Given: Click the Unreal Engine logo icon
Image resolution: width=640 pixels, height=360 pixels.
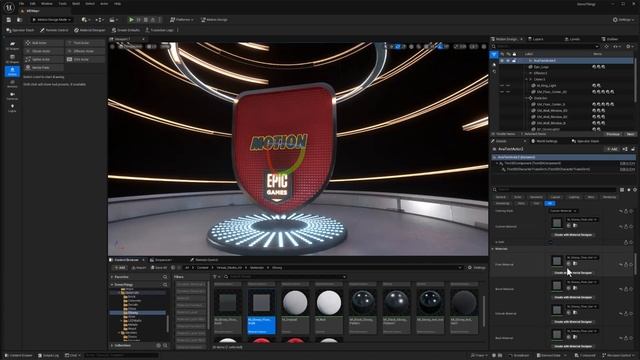Looking at the screenshot, I should [x=9, y=7].
